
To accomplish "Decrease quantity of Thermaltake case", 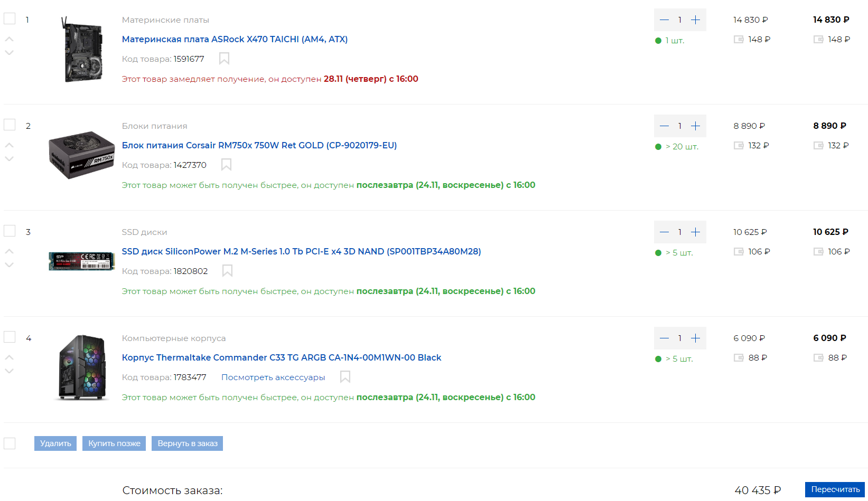I will pyautogui.click(x=664, y=338).
